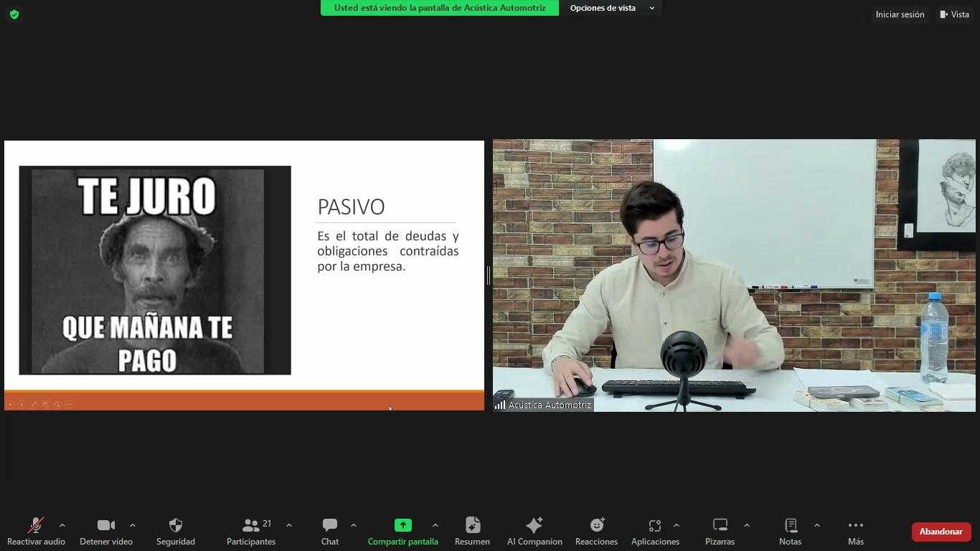
Task: Click the PASIVO slide title
Action: [352, 207]
